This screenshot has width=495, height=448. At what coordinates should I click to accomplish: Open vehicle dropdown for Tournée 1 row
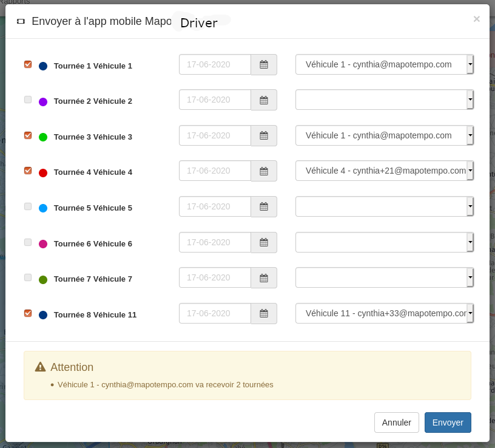pos(385,64)
